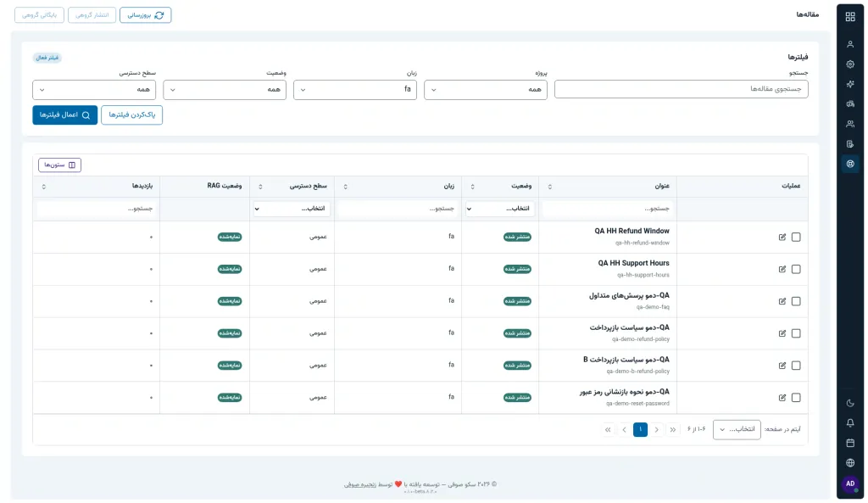This screenshot has height=503, width=868.
Task: Open the single user profile sidebar icon
Action: coord(849,44)
